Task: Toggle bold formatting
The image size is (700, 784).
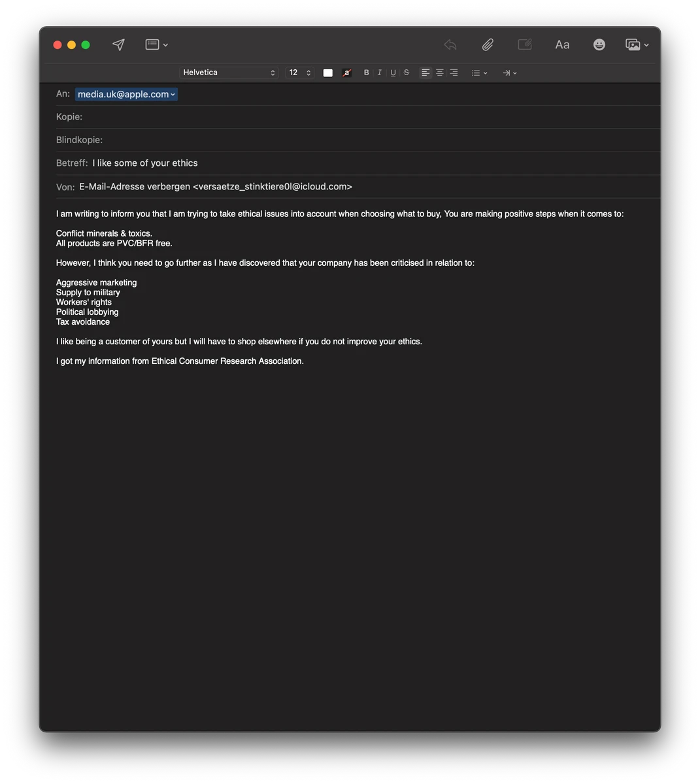Action: coord(366,73)
